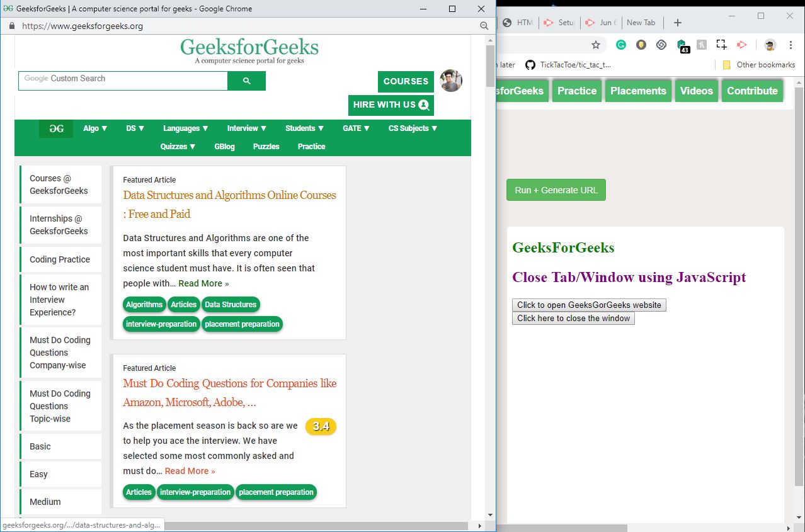805x532 pixels.
Task: Focus the Google Custom Search input field
Action: click(123, 81)
